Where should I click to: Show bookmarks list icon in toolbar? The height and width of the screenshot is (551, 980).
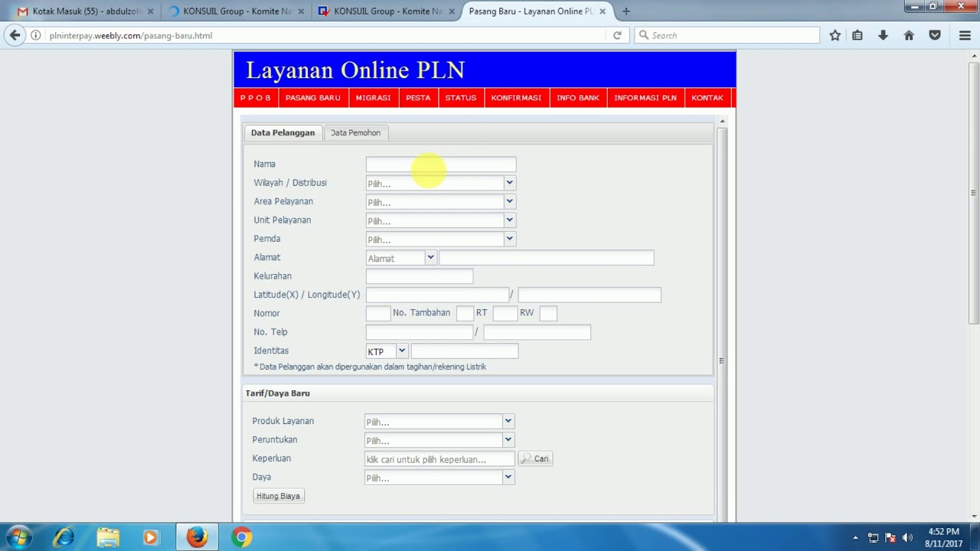pos(857,35)
